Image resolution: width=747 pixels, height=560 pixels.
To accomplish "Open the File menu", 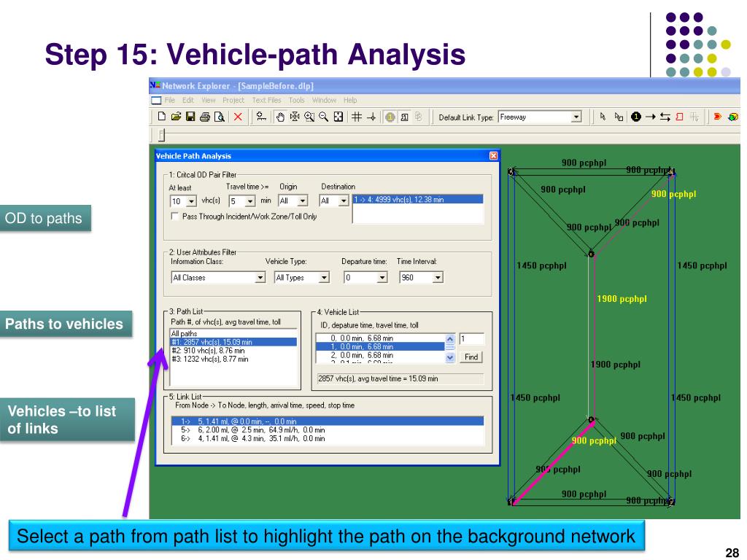I will point(169,101).
